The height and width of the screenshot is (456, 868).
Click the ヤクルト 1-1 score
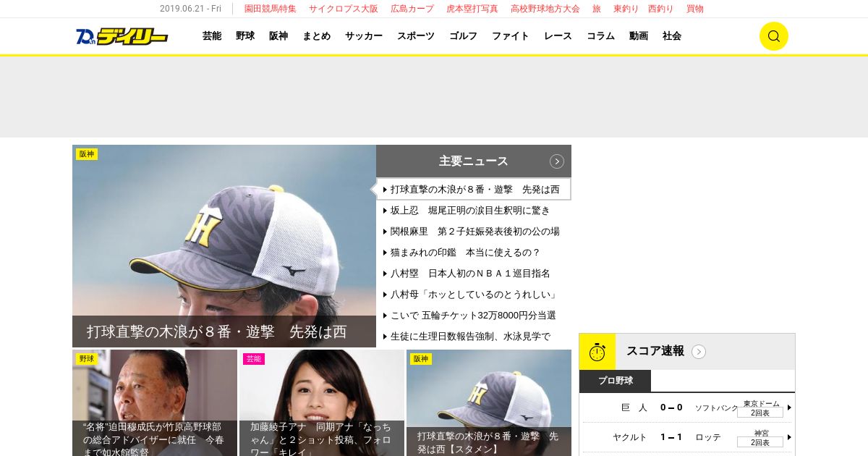click(x=671, y=437)
